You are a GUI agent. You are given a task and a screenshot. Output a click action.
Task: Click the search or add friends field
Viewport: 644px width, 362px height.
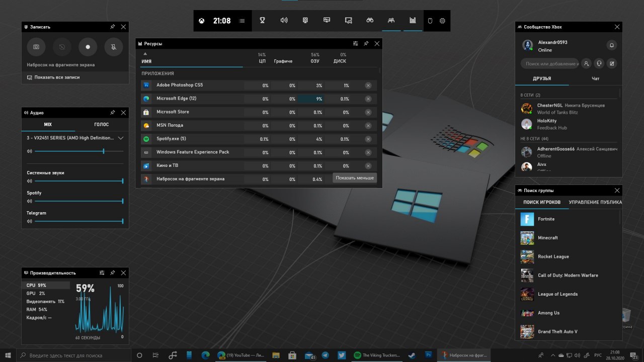pyautogui.click(x=550, y=64)
